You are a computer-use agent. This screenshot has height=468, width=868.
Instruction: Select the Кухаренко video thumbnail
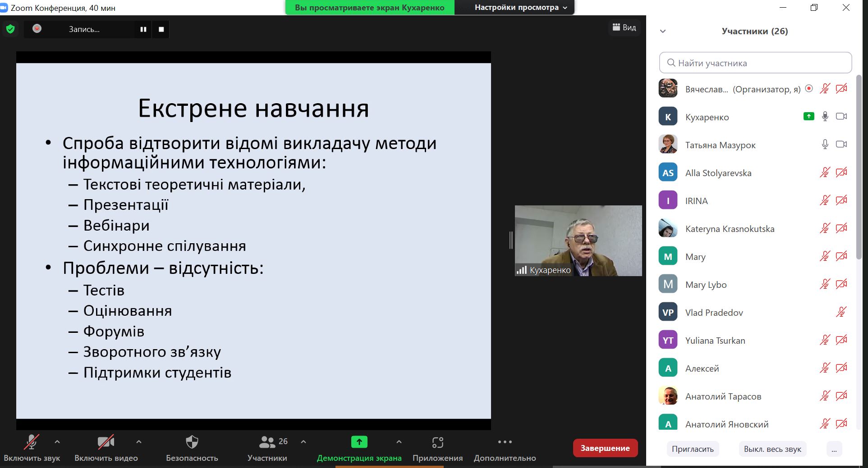pos(578,241)
